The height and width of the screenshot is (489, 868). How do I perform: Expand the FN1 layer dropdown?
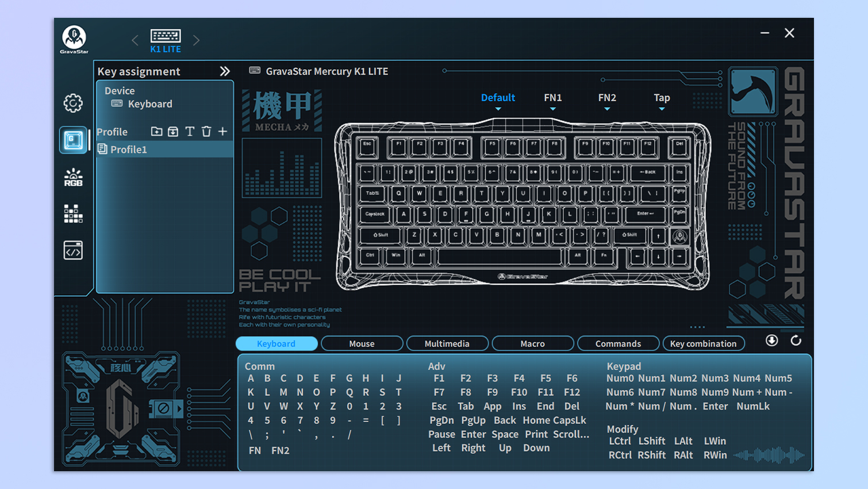pos(553,102)
